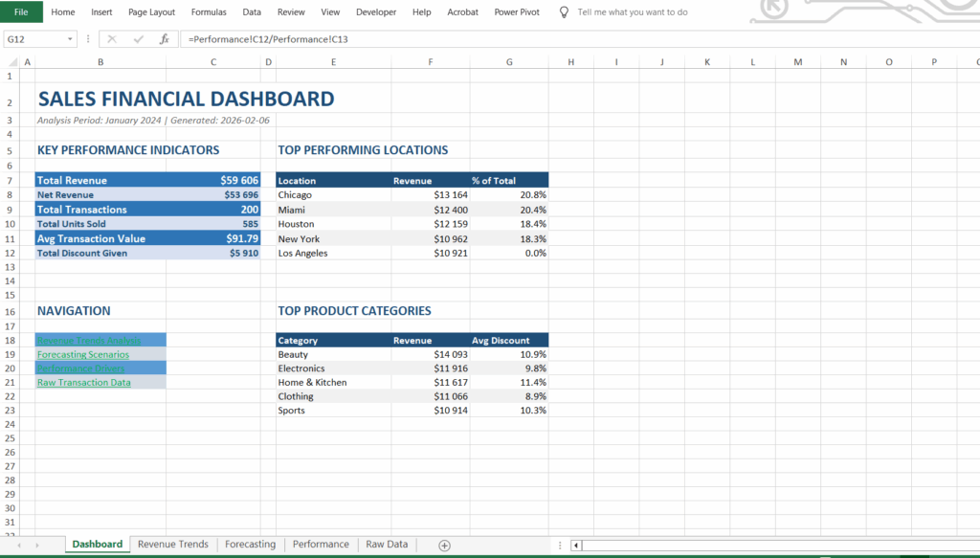Open the File menu

(19, 11)
